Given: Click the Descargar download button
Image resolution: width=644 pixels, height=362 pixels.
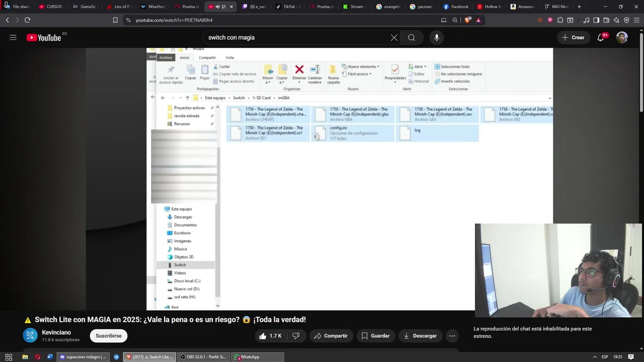Looking at the screenshot, I should click(x=421, y=336).
